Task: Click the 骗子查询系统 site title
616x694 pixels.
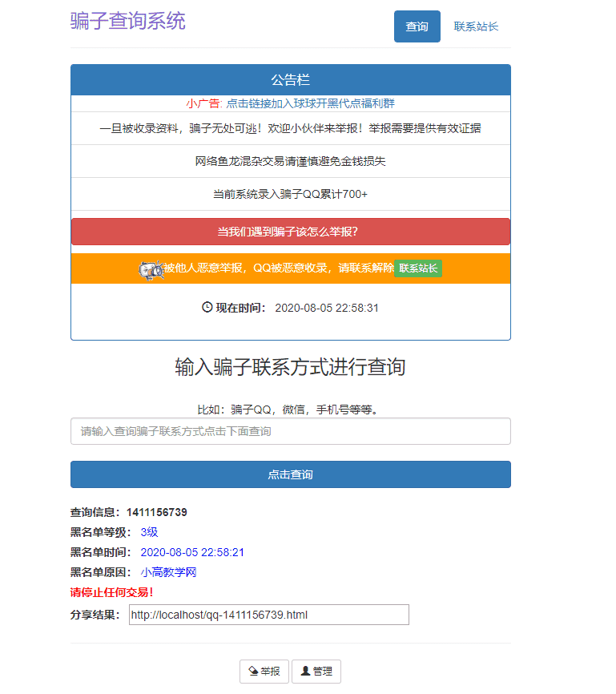Action: (127, 22)
